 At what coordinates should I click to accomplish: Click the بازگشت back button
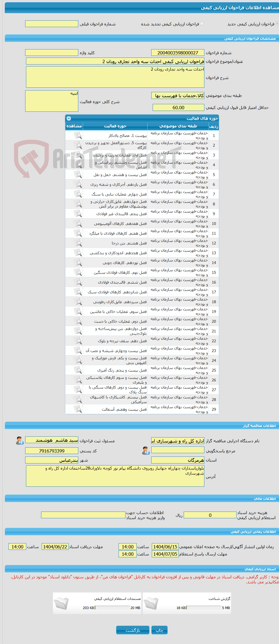point(133,630)
